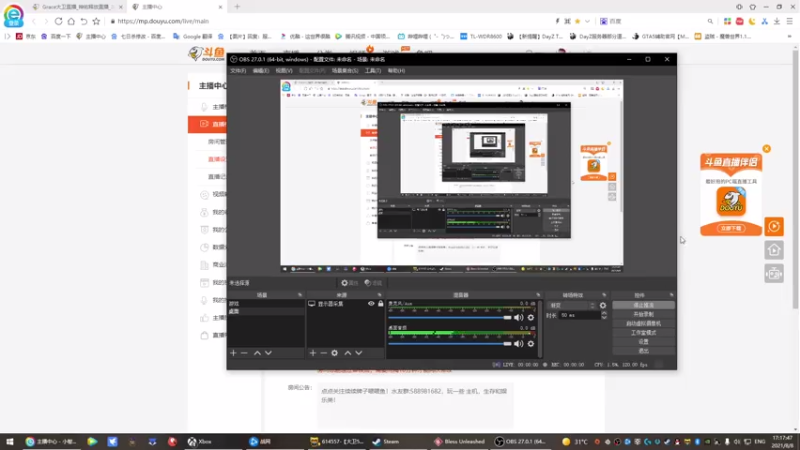Pop out the sources dock panel

click(x=379, y=295)
